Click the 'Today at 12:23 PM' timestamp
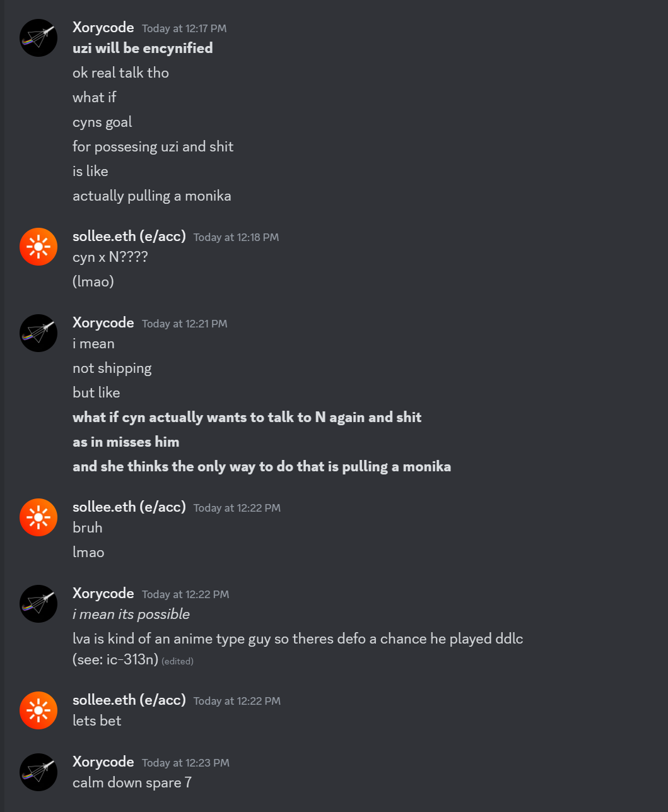Viewport: 668px width, 812px height. [185, 763]
